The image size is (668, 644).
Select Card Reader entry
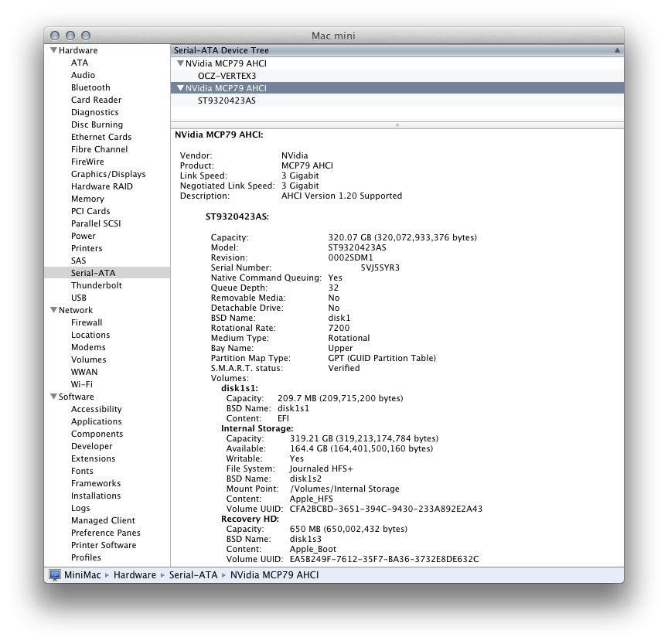(x=97, y=100)
